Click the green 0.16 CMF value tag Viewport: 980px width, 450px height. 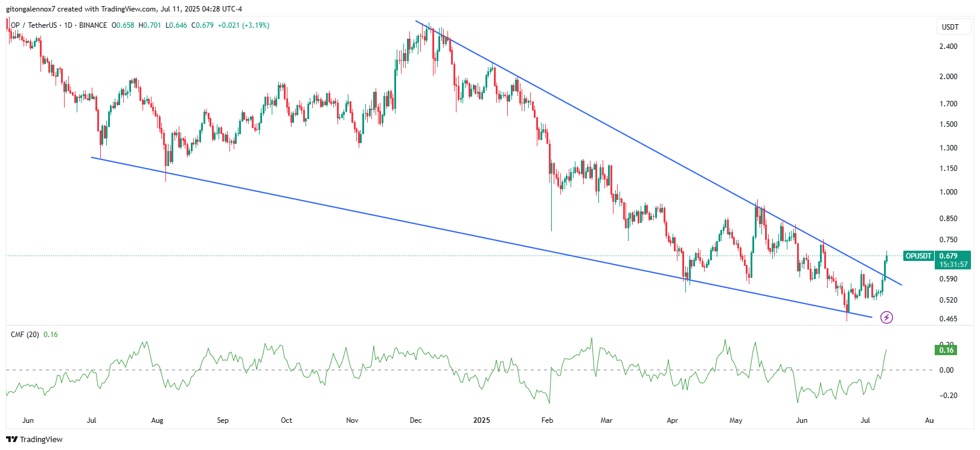pos(946,350)
